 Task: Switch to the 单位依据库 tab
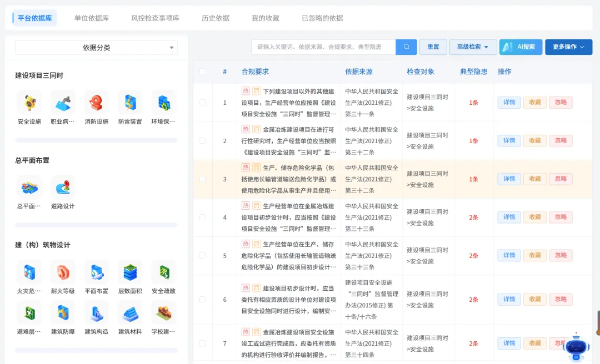coord(92,18)
